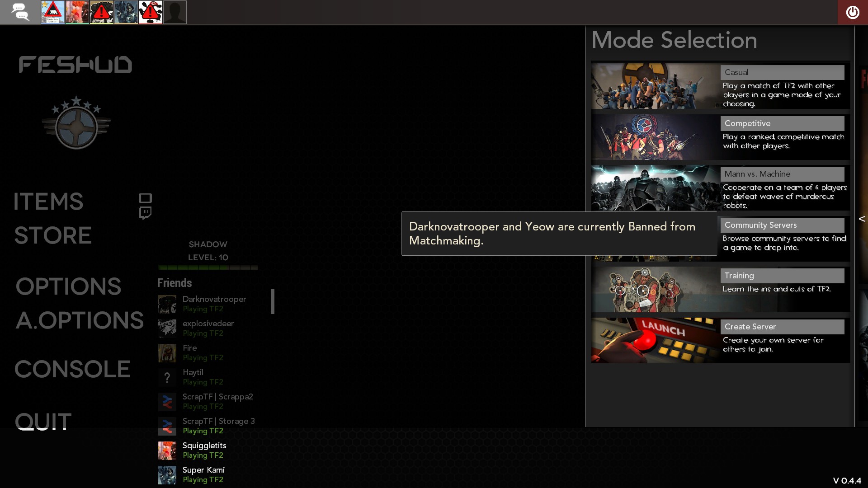The width and height of the screenshot is (868, 488).
Task: Open the CONSOLE
Action: click(72, 369)
